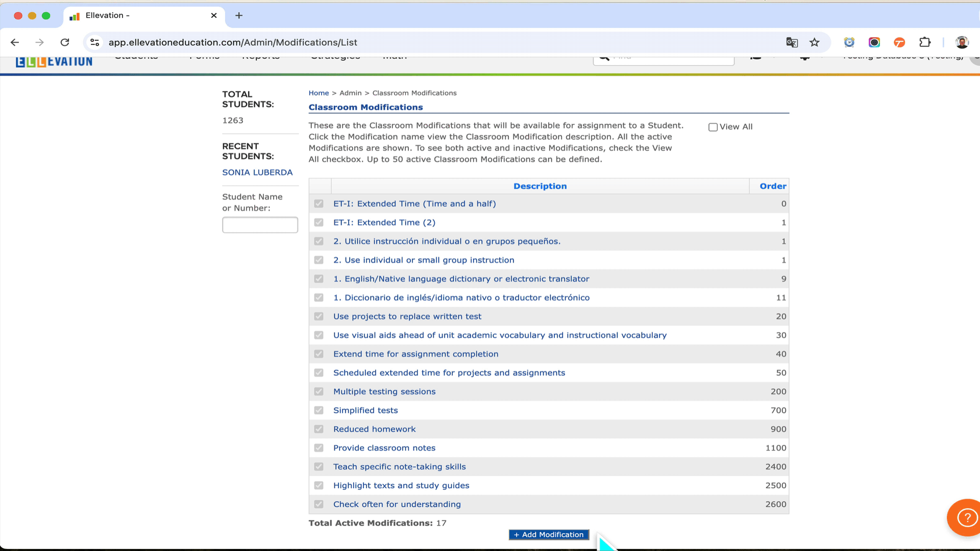This screenshot has height=551, width=980.
Task: Open Scheduled extended time for projects and assignments
Action: tap(449, 373)
